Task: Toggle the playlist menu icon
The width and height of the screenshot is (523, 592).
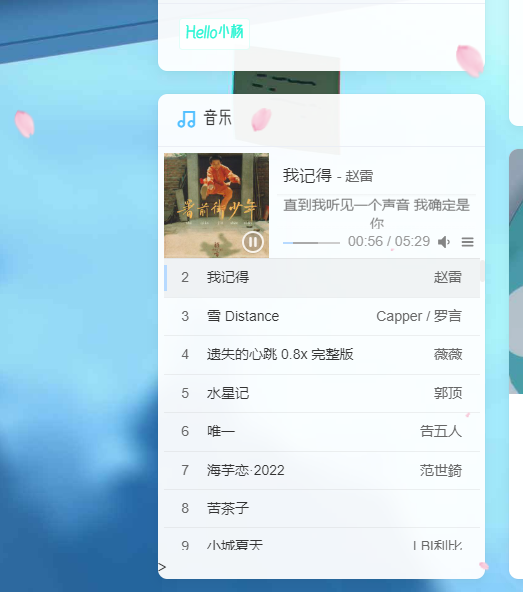Action: coord(467,242)
